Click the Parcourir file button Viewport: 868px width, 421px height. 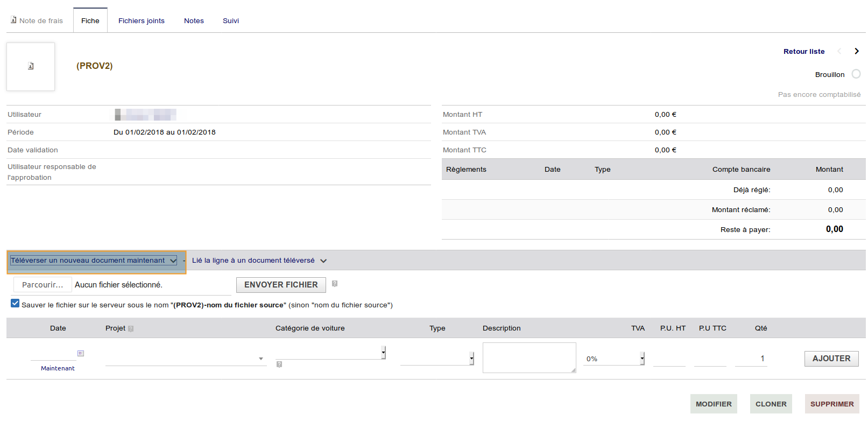point(43,285)
